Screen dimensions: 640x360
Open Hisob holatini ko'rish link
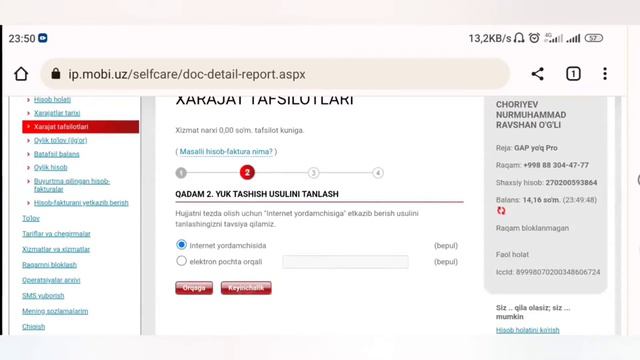point(527,330)
